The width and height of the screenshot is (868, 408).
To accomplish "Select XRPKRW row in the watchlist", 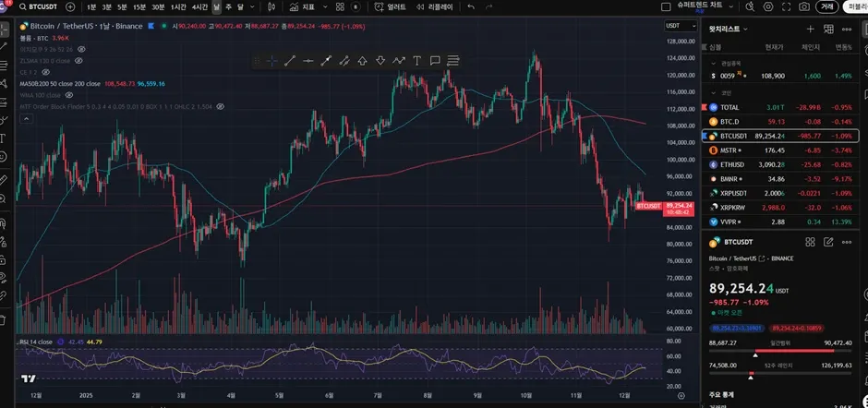I will (780, 208).
